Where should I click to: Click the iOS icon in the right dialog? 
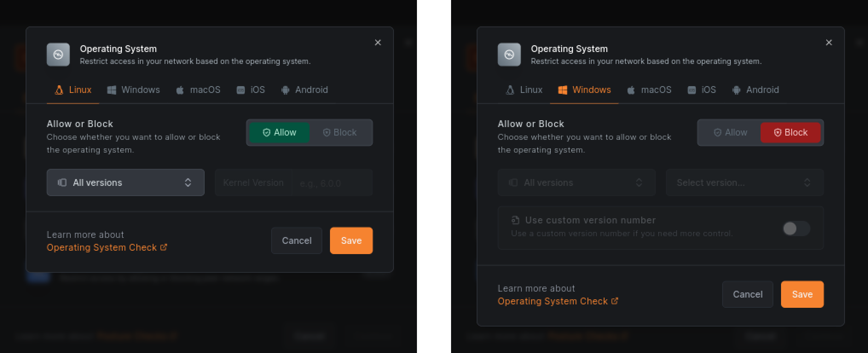[x=692, y=90]
